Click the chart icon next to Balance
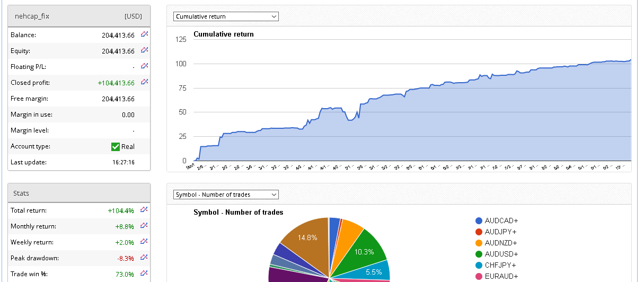 pyautogui.click(x=144, y=34)
